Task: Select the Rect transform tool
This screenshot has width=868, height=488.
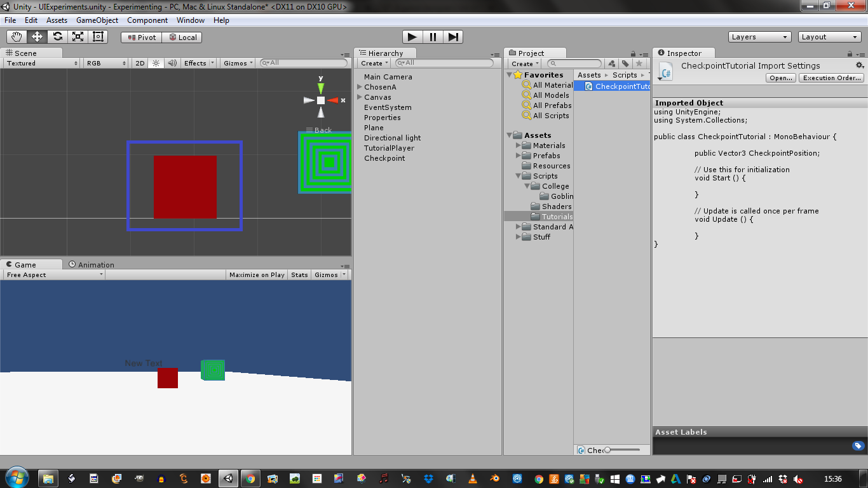Action: click(98, 36)
